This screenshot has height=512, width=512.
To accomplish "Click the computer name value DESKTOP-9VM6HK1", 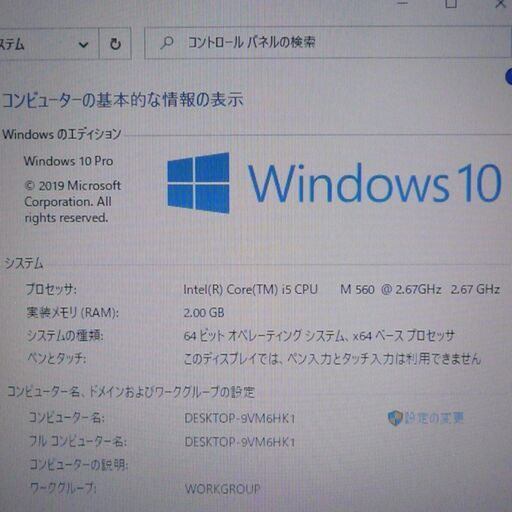I will click(x=240, y=418).
